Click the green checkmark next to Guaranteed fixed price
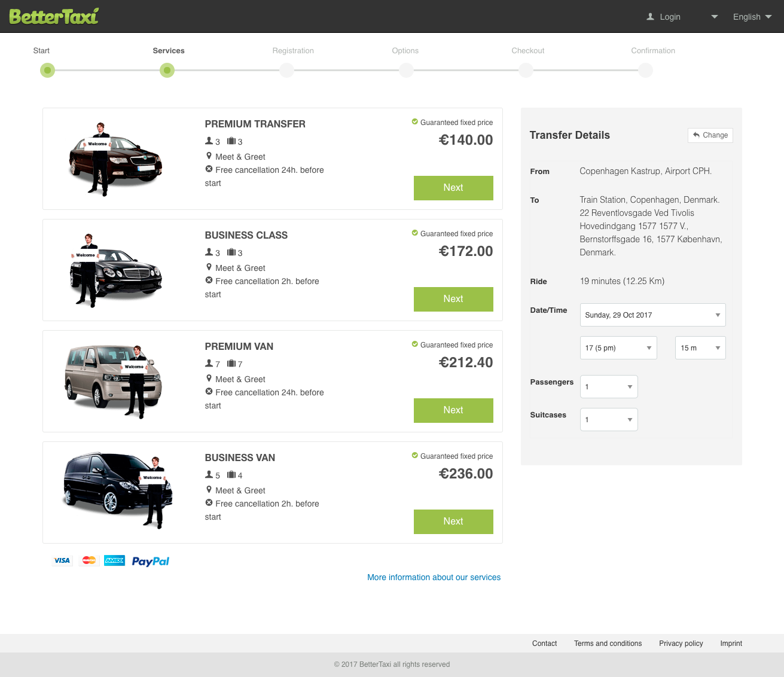This screenshot has height=677, width=784. coord(414,121)
